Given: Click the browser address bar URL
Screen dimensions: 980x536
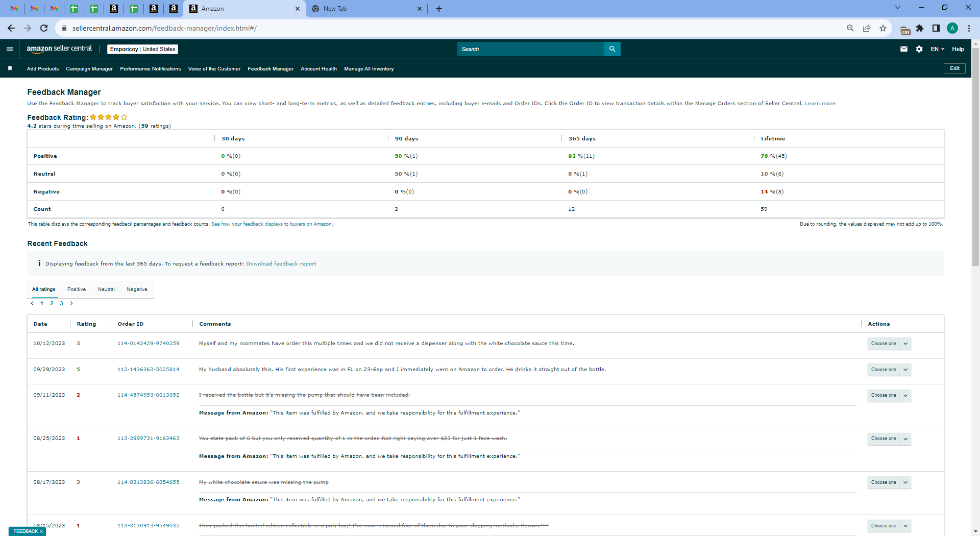Looking at the screenshot, I should 164,28.
